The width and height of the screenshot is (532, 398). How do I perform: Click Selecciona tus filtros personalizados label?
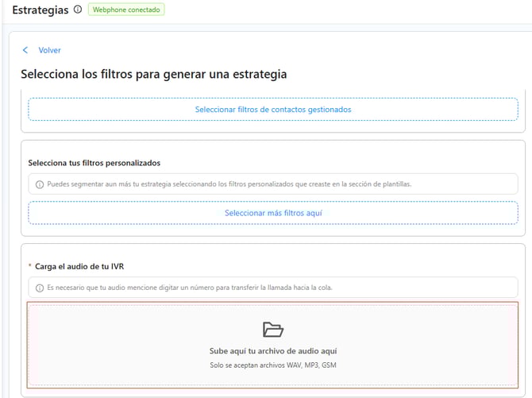point(94,163)
